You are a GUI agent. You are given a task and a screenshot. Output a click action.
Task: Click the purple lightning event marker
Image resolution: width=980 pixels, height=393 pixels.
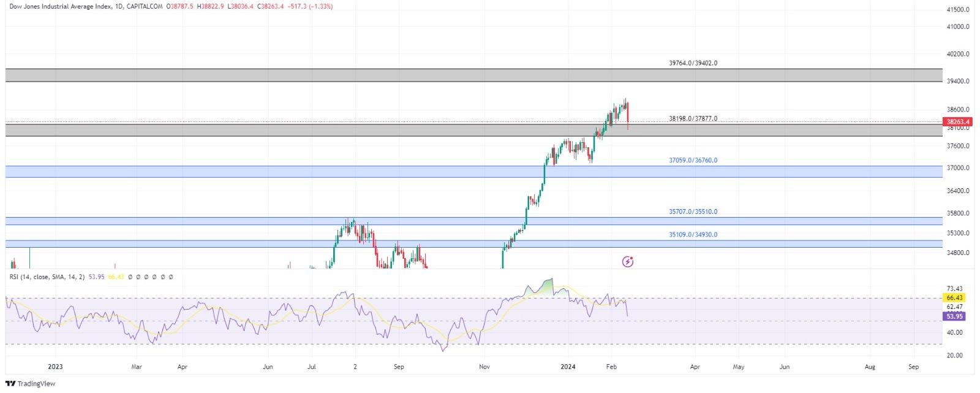[628, 262]
